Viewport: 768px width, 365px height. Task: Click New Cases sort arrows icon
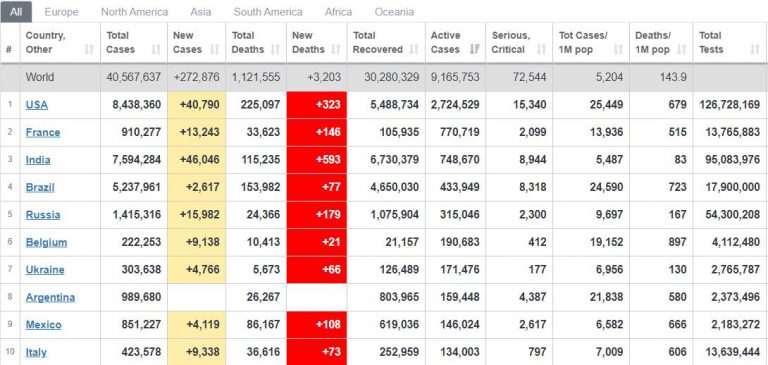click(x=215, y=49)
